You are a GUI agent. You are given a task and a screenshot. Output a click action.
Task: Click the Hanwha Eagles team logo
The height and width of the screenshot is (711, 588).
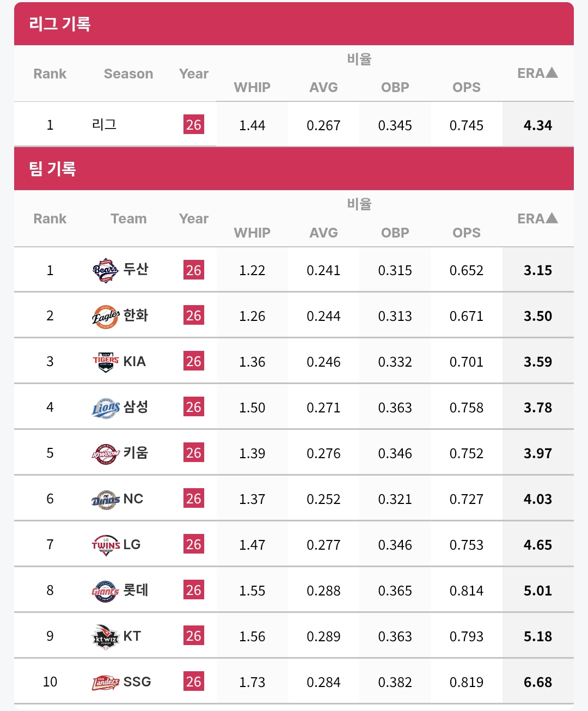pyautogui.click(x=106, y=316)
